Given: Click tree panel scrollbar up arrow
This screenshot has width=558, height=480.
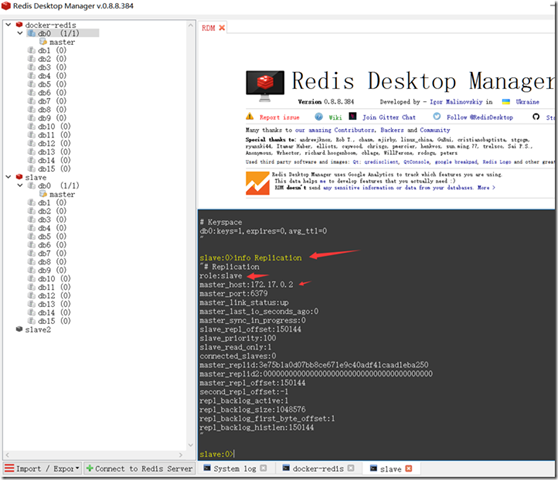Looking at the screenshot, I should (190, 25).
